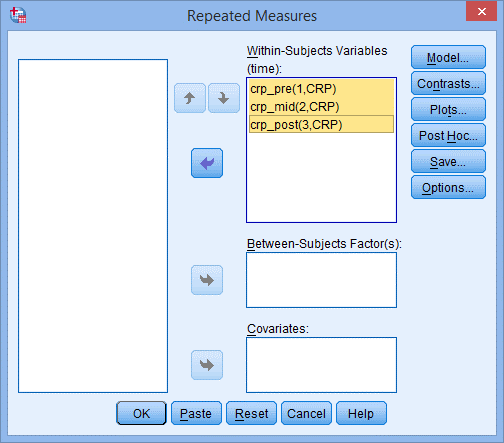Select crp_post(3,CRP) in within-subjects list
Viewport: 504px width, 443px height.
tap(321, 124)
